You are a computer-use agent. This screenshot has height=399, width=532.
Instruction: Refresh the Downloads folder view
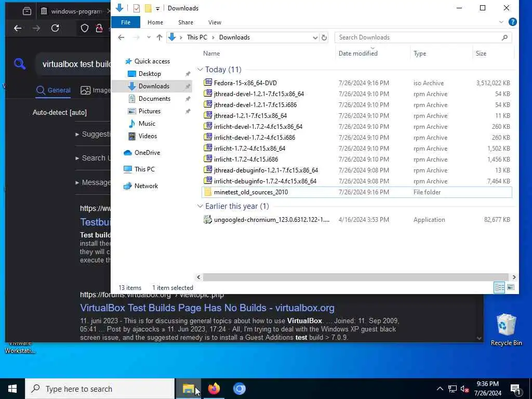click(324, 37)
